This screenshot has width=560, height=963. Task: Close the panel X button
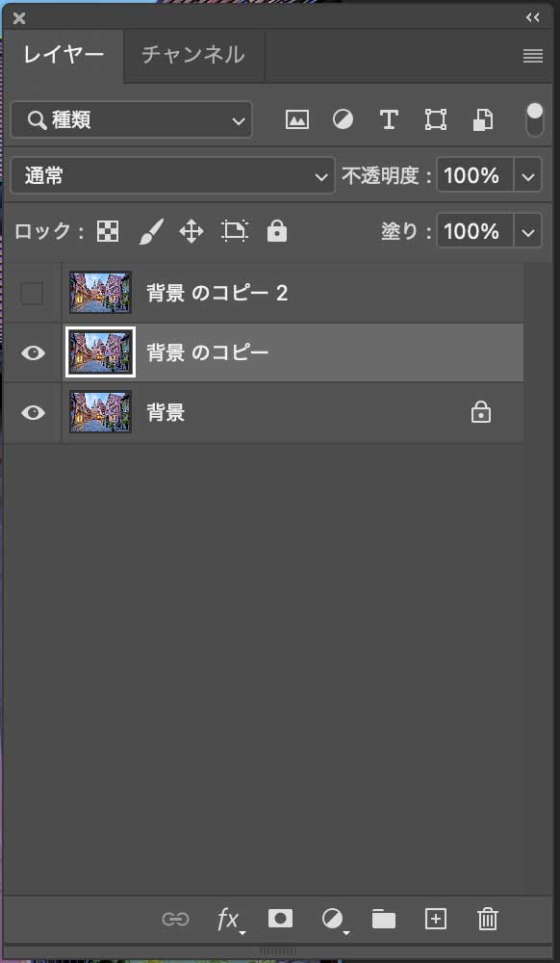pos(19,17)
